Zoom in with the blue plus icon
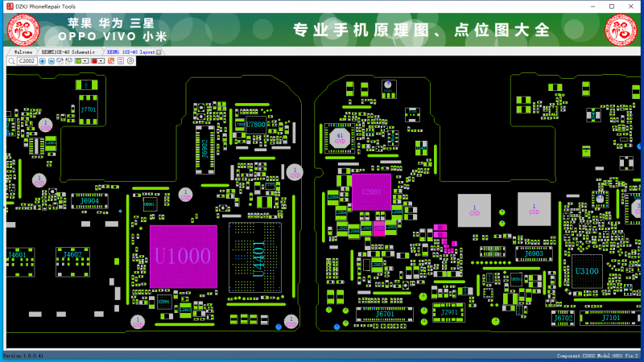The image size is (644, 362). click(43, 61)
